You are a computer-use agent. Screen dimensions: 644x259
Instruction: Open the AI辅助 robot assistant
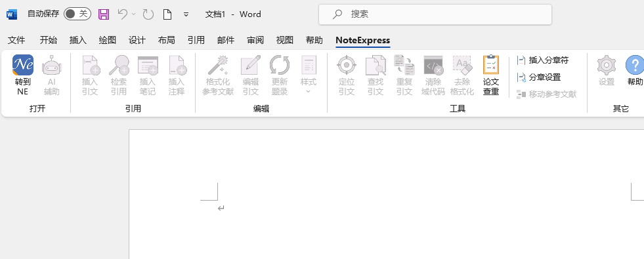[x=52, y=75]
